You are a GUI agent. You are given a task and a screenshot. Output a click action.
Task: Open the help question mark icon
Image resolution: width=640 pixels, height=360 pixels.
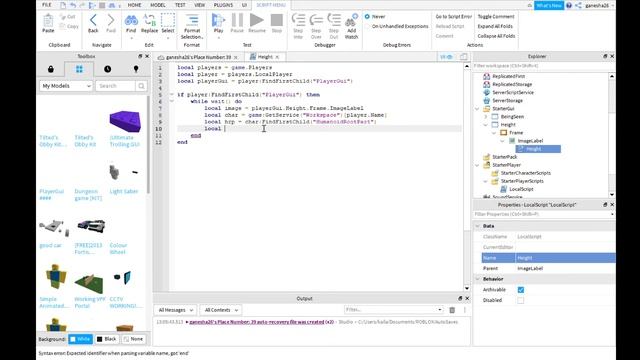[569, 5]
